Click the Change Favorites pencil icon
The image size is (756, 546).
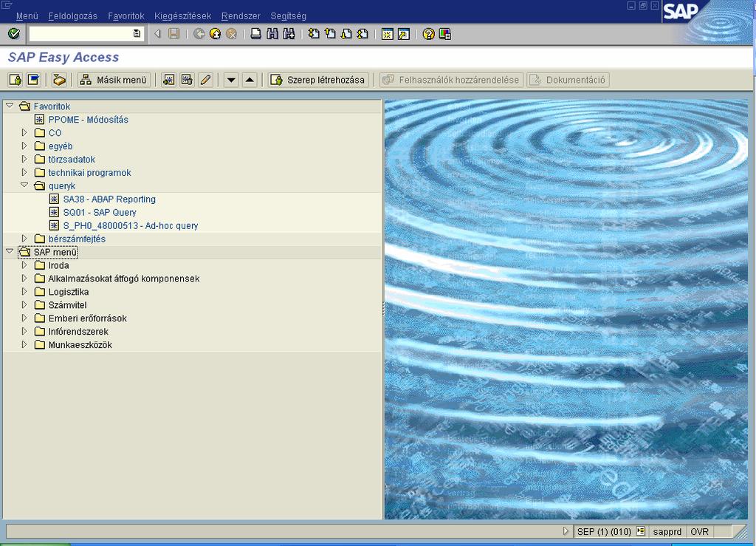(x=205, y=80)
